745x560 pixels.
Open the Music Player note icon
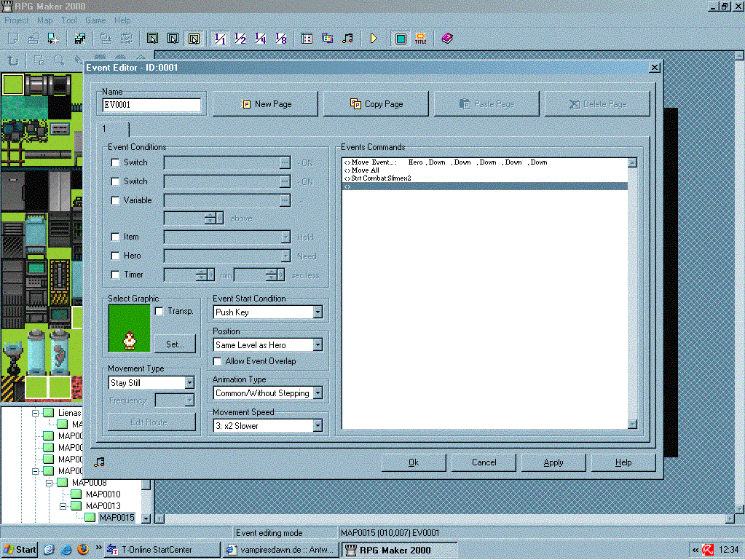[x=347, y=39]
